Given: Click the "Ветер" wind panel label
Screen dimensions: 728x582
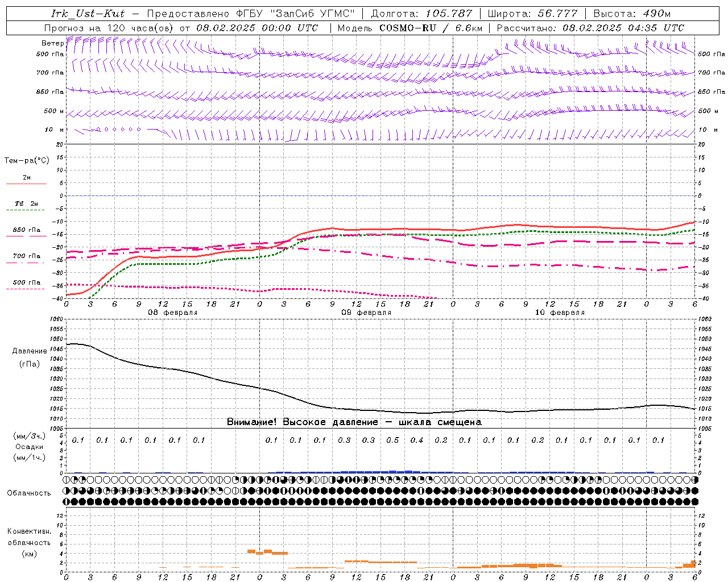Looking at the screenshot, I should pyautogui.click(x=52, y=43).
